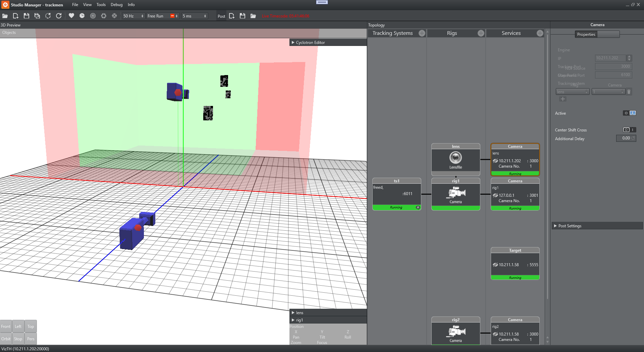Open the Tools menu
The image size is (644, 352).
101,5
